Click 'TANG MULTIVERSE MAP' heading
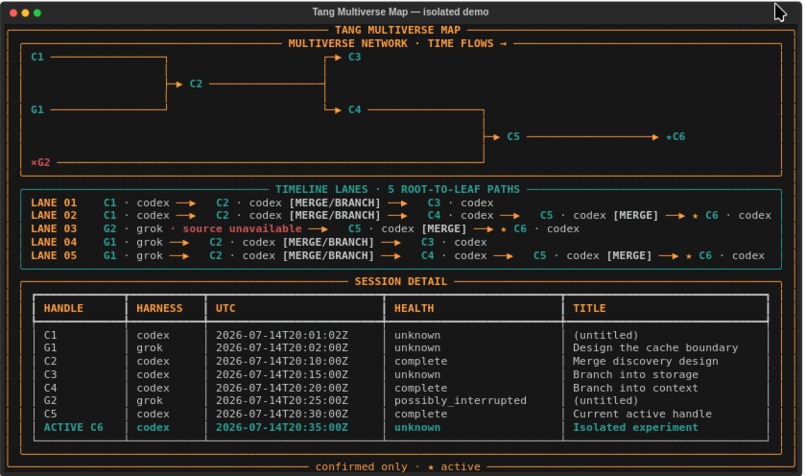 click(x=397, y=30)
